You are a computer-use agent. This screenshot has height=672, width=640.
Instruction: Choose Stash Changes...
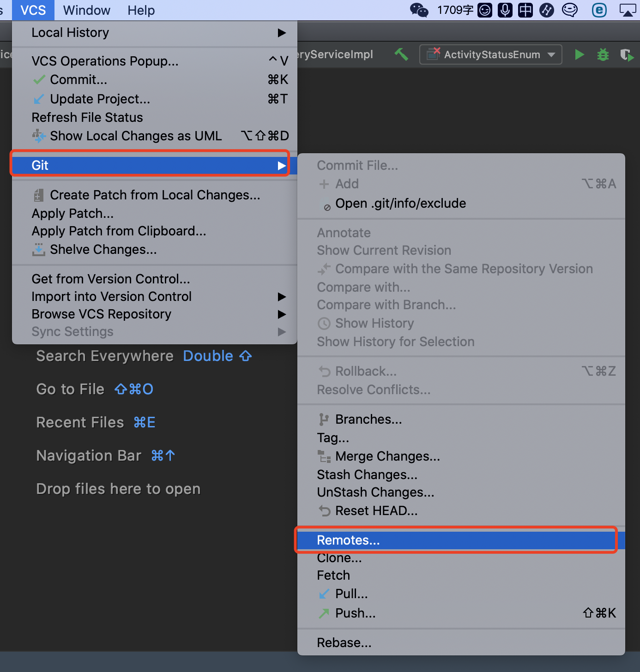click(461, 474)
